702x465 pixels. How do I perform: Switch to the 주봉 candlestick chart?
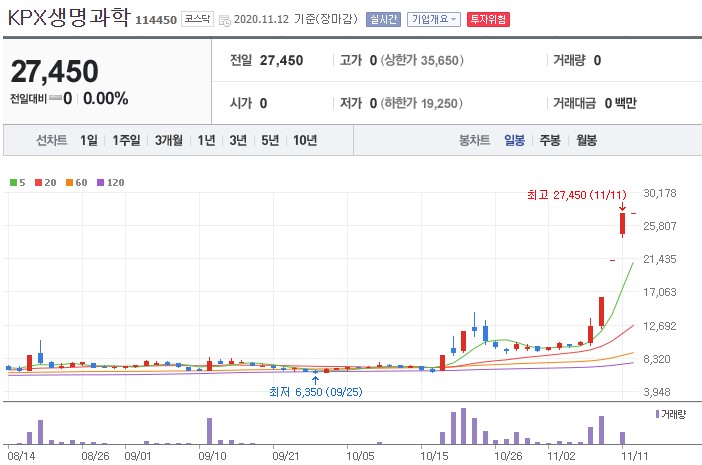(x=550, y=141)
